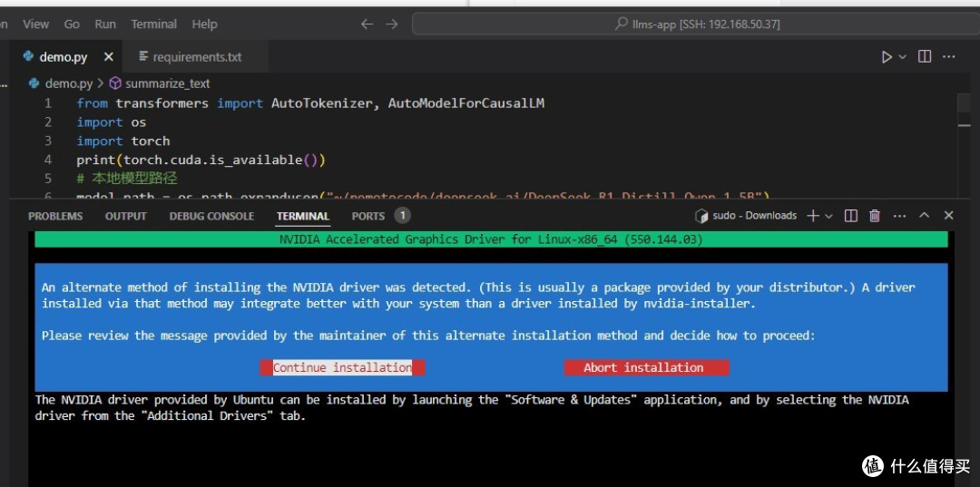The image size is (980, 487).
Task: Choose Continue installation
Action: point(342,368)
